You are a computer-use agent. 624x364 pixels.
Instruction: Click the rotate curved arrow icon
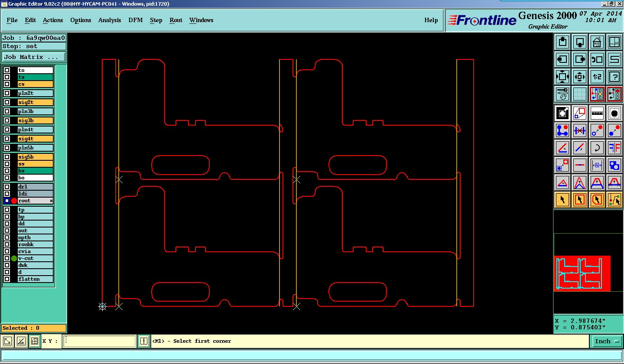click(597, 148)
